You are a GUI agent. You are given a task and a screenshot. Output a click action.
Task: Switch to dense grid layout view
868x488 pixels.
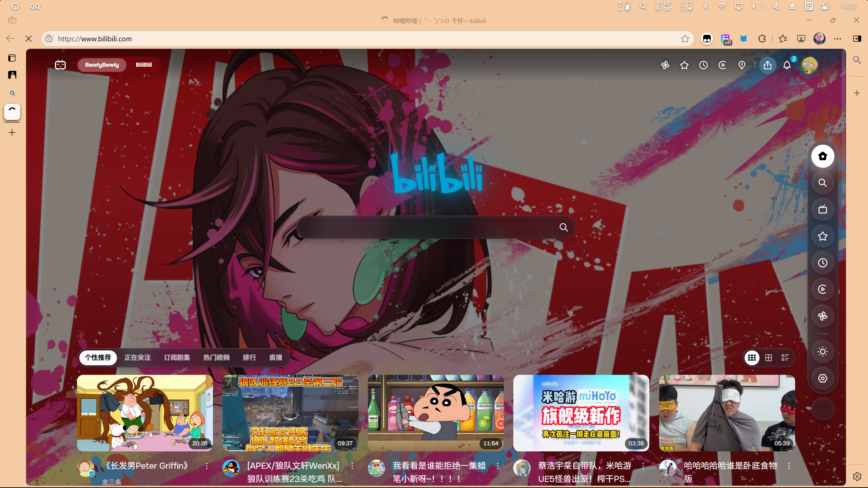pos(752,358)
